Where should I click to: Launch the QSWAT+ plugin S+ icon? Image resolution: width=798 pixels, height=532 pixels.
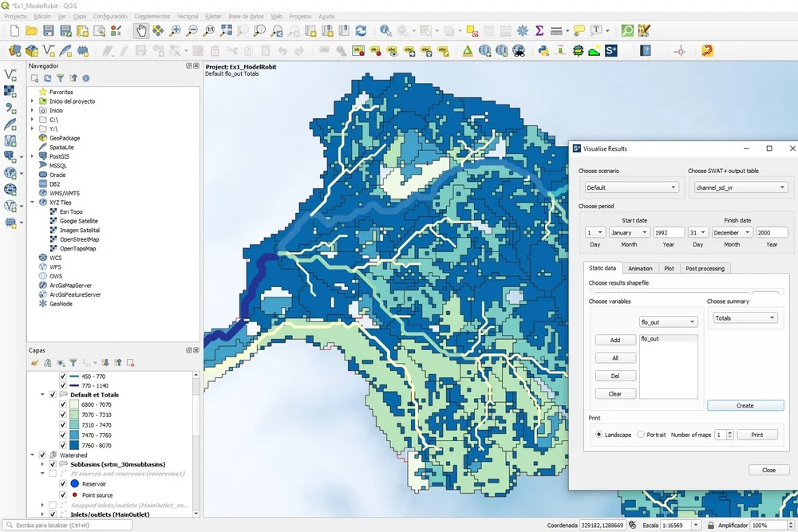[611, 51]
